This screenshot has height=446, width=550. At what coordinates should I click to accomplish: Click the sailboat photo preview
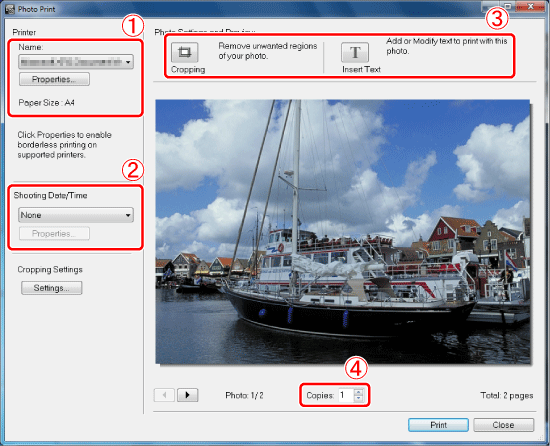pyautogui.click(x=343, y=232)
